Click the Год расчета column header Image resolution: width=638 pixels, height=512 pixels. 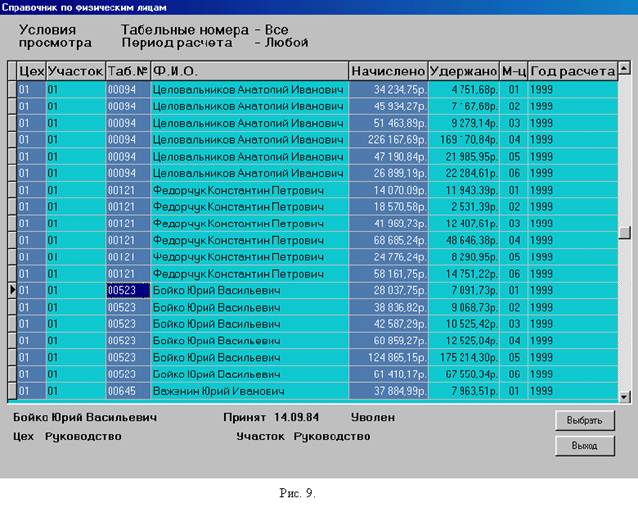coord(572,71)
